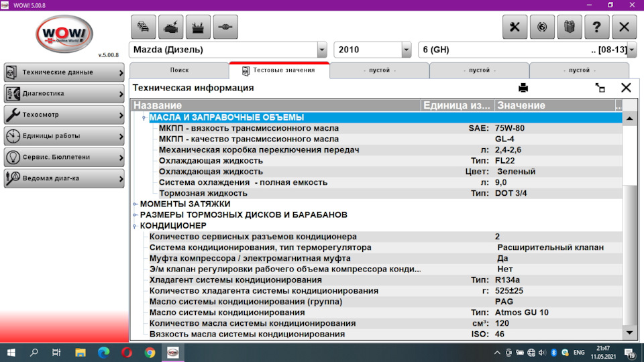The image size is (644, 362).
Task: Select the Тестовые значения tab
Action: click(x=279, y=70)
